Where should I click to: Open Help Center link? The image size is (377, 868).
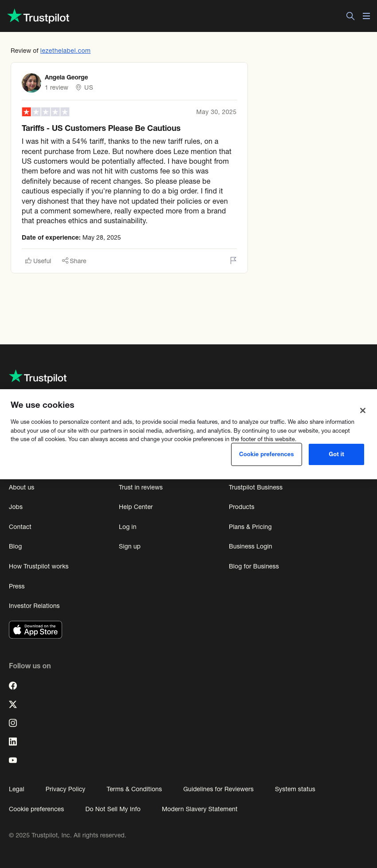tap(136, 507)
